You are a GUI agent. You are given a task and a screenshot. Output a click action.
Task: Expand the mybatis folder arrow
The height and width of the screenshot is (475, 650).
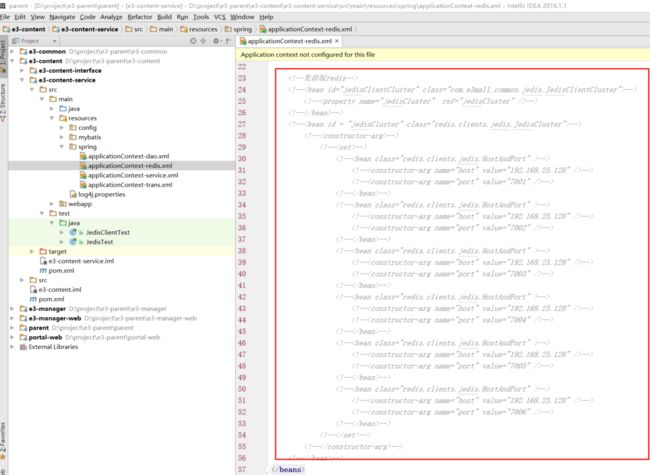click(62, 137)
